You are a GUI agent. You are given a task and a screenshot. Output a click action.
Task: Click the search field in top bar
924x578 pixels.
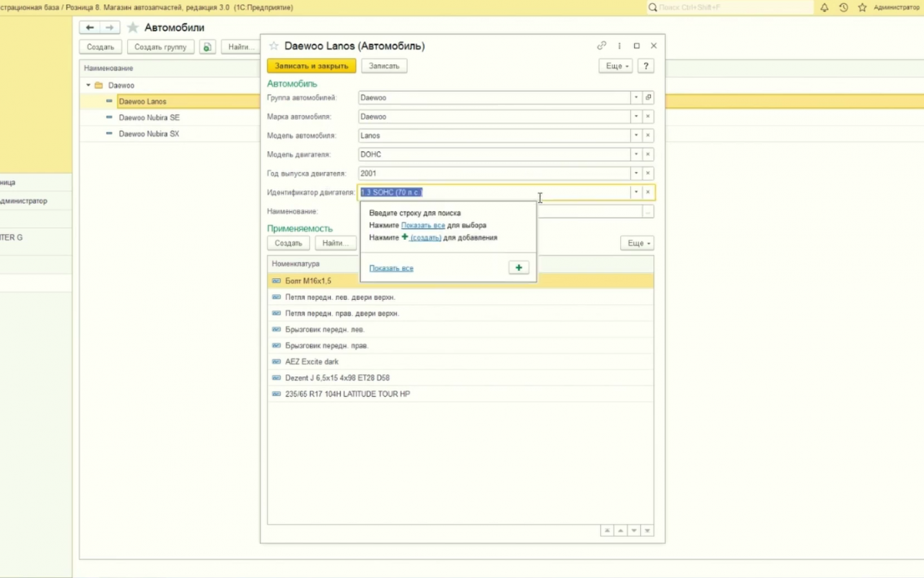[729, 7]
